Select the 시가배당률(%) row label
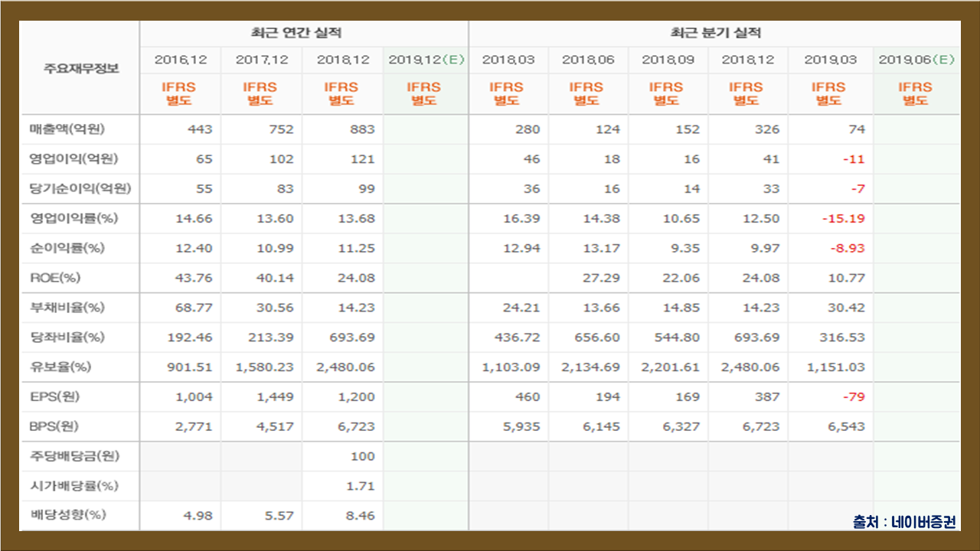 pyautogui.click(x=73, y=485)
